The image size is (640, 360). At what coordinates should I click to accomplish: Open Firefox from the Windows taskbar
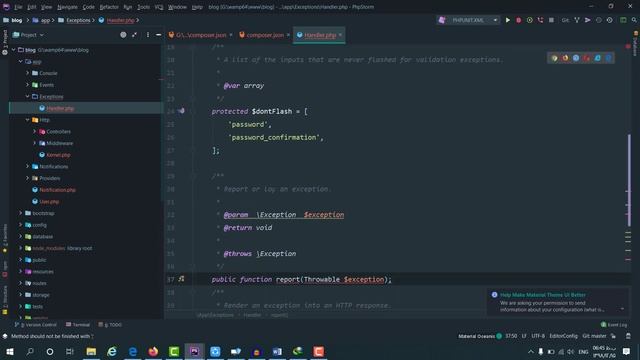[153, 351]
